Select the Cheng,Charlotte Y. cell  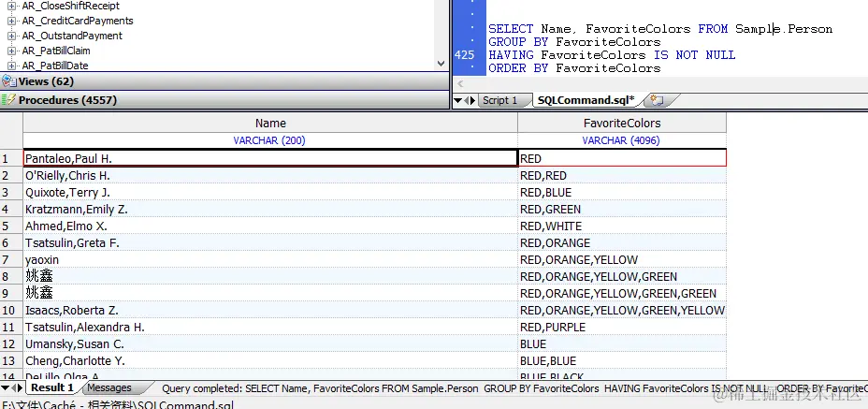click(x=270, y=361)
